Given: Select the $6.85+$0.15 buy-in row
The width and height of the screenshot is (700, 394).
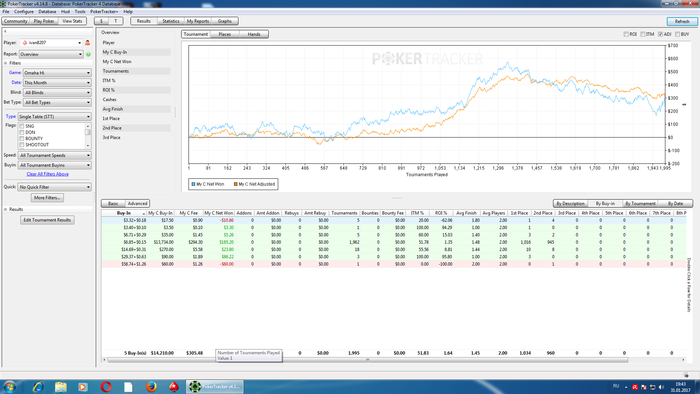Looking at the screenshot, I should click(x=393, y=242).
